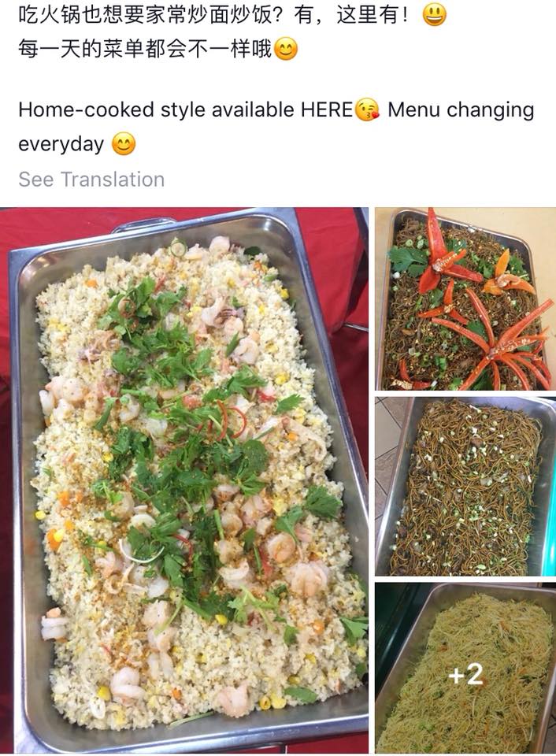Click the smiling emoji after "不一样哦"

click(285, 49)
